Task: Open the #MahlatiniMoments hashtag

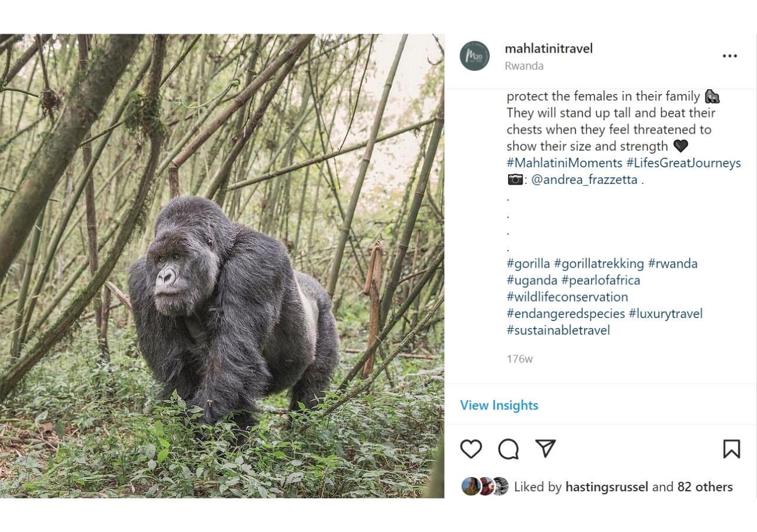Action: click(564, 163)
